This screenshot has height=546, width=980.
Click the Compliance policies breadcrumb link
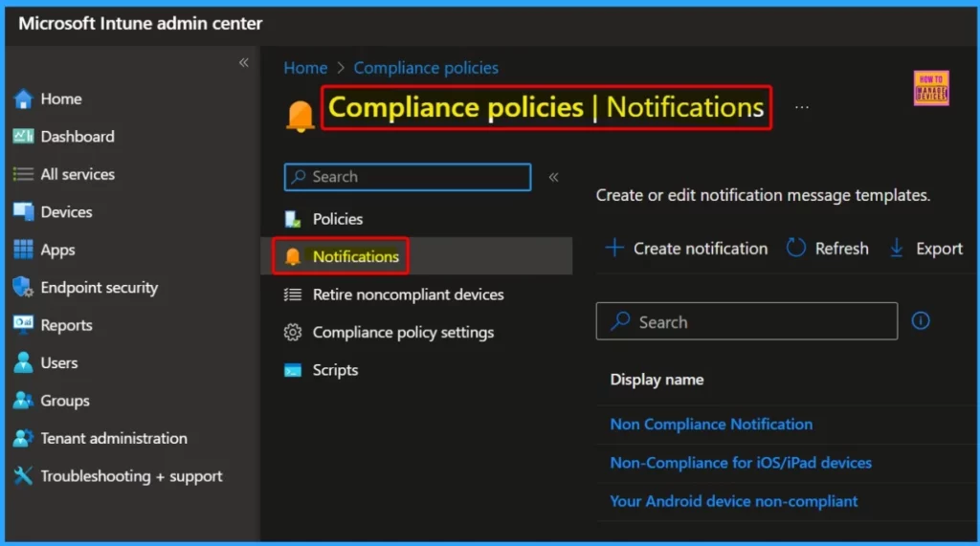(x=426, y=68)
